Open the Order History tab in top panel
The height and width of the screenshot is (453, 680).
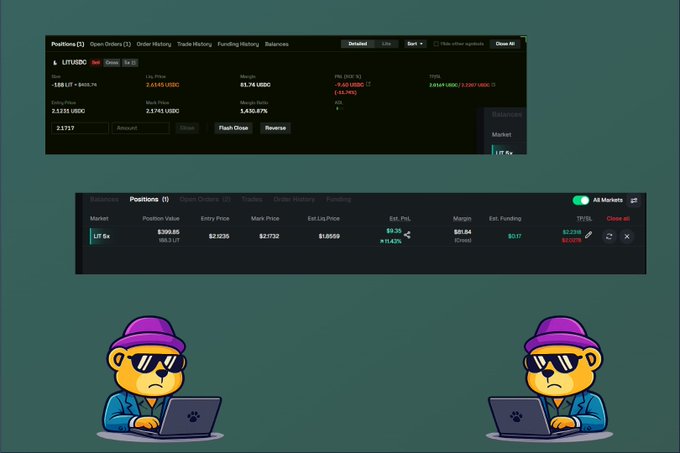154,44
